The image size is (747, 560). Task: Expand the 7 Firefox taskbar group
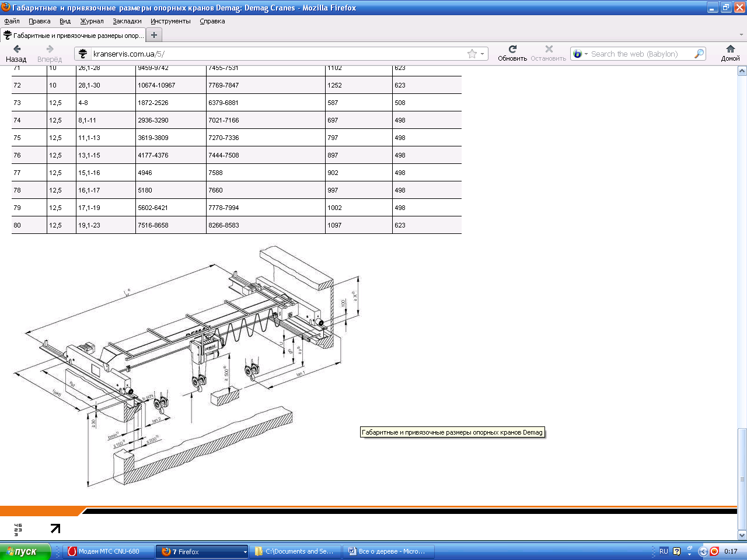click(x=245, y=551)
